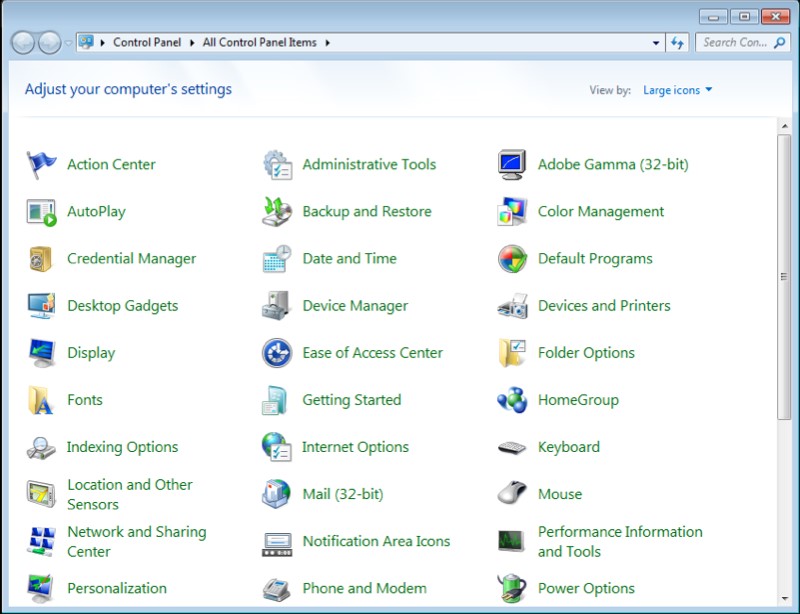This screenshot has width=800, height=614.
Task: Click the Backup and Restore icon
Action: click(277, 212)
